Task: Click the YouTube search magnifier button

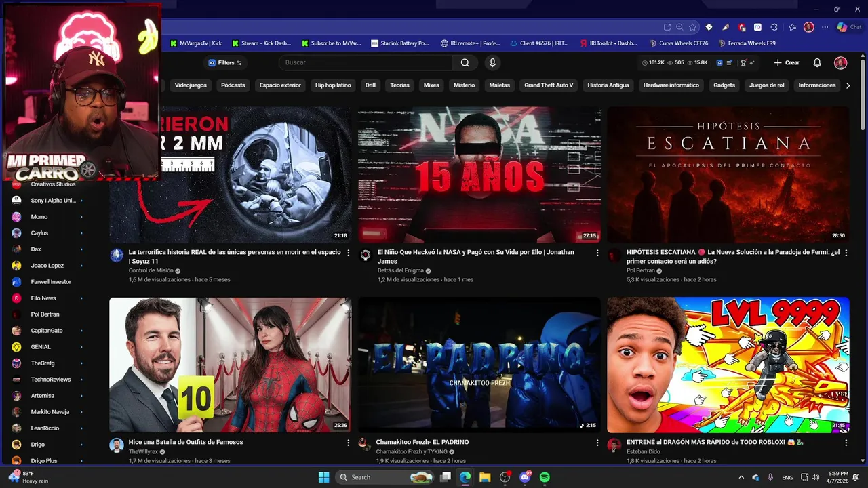Action: pos(465,62)
